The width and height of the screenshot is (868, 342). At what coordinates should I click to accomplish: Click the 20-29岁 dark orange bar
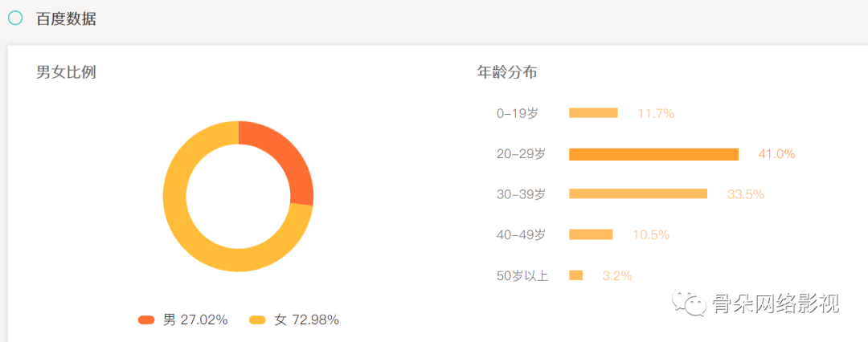point(653,154)
